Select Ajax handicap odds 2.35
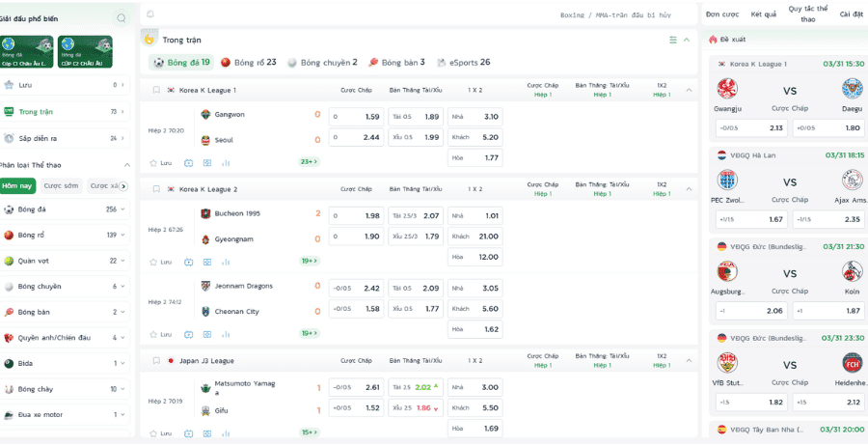This screenshot has width=868, height=446. click(x=829, y=219)
